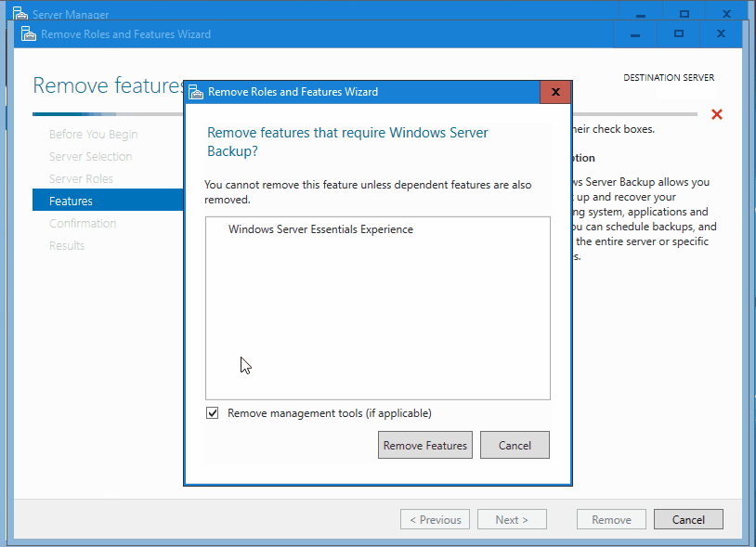The image size is (756, 547).
Task: Click Cancel inside the popup dialog
Action: (x=515, y=445)
